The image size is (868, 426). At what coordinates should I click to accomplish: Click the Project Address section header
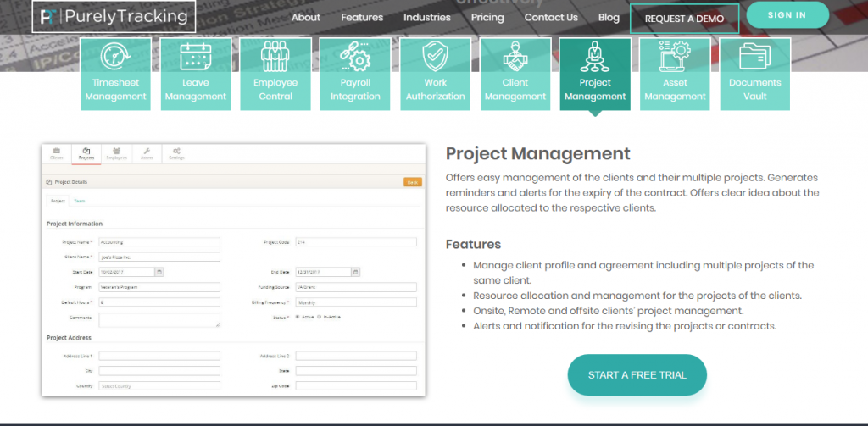pyautogui.click(x=70, y=337)
